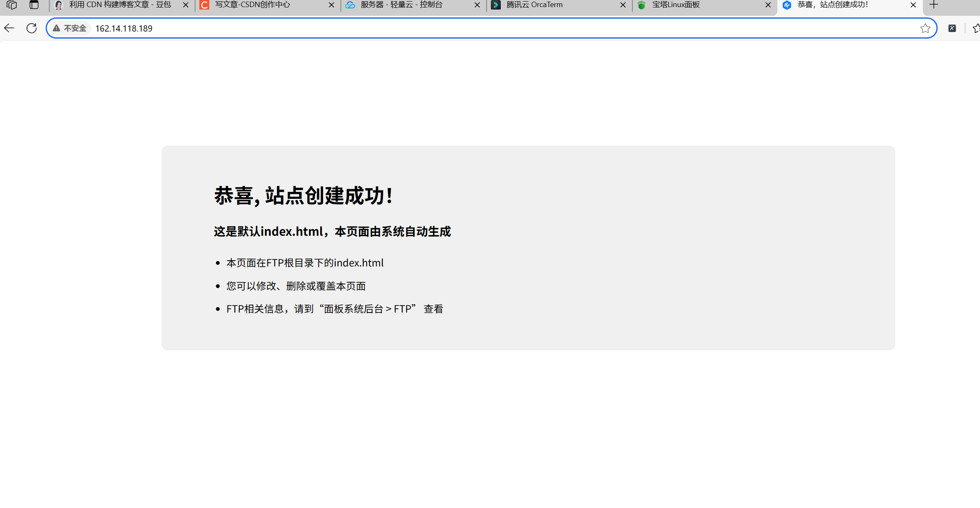The width and height of the screenshot is (980, 508).
Task: Open the 服务器 - 轻量云 - 控制台 tab
Action: point(401,5)
